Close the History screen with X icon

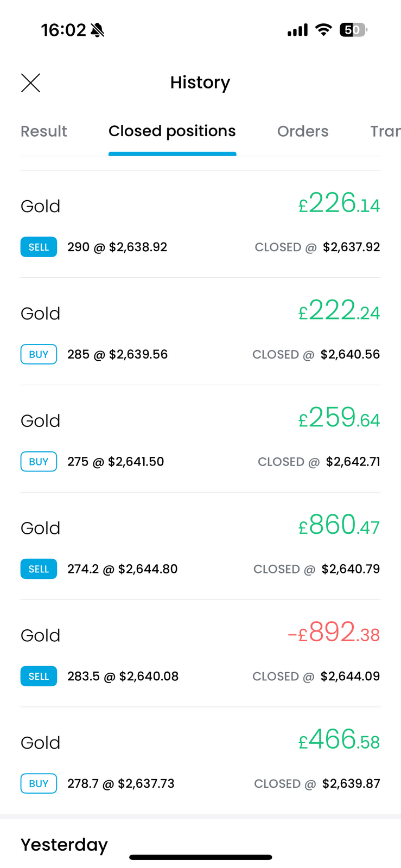30,83
